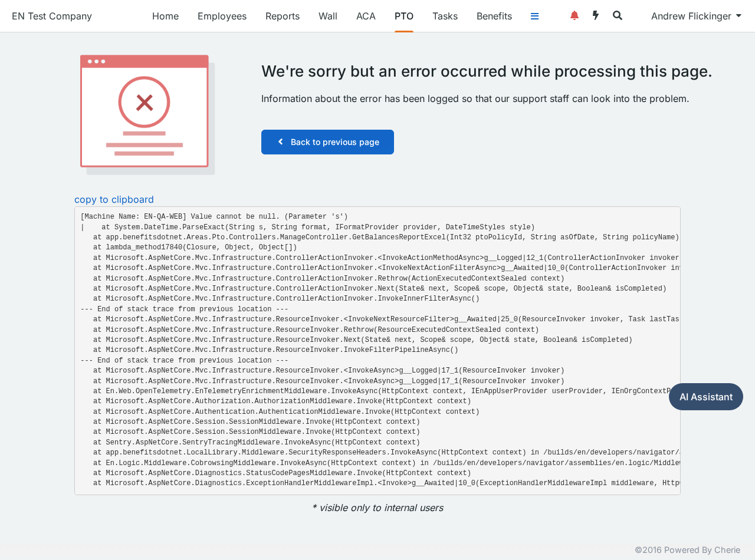Go to the Home menu item
The image size is (755, 560).
pos(165,16)
